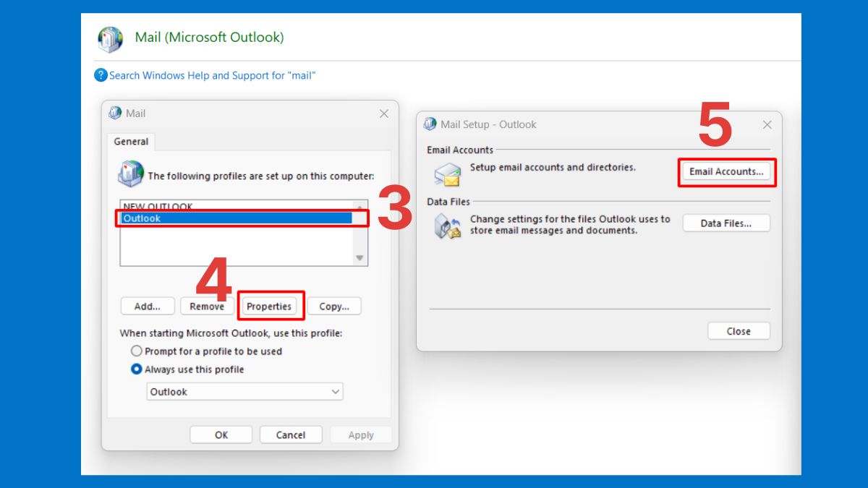Click the Mail Setup title bar icon

tap(430, 124)
